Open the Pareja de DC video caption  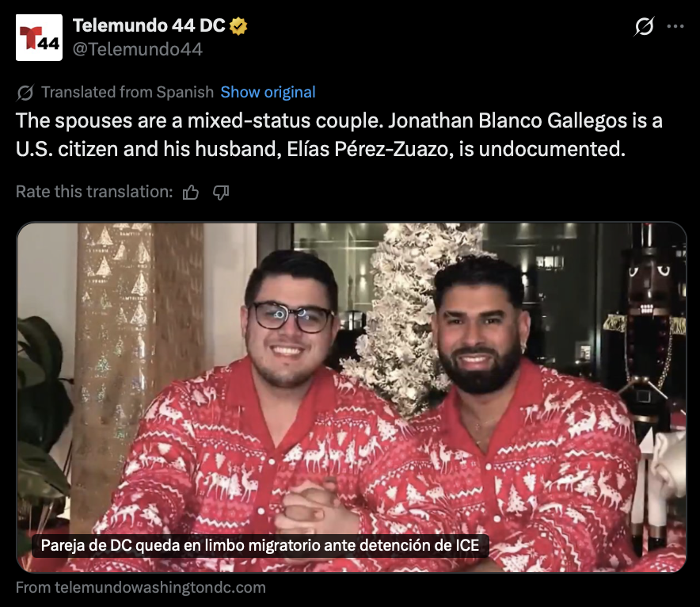coord(261,545)
